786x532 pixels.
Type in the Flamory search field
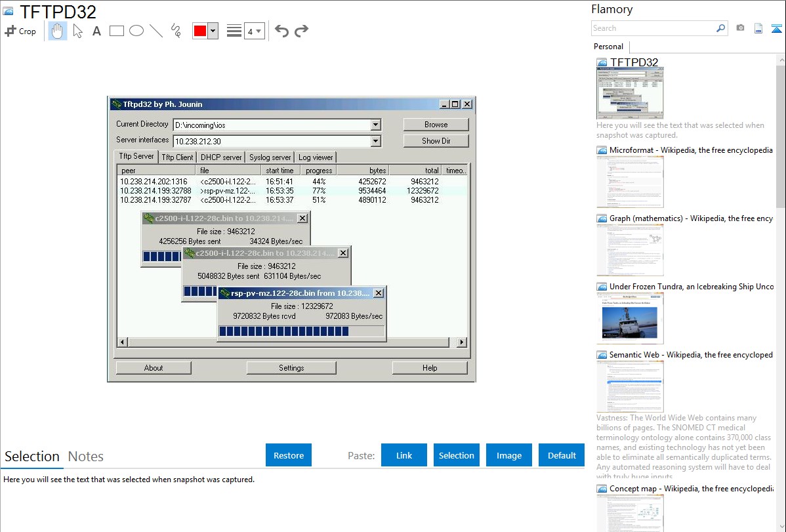click(653, 28)
